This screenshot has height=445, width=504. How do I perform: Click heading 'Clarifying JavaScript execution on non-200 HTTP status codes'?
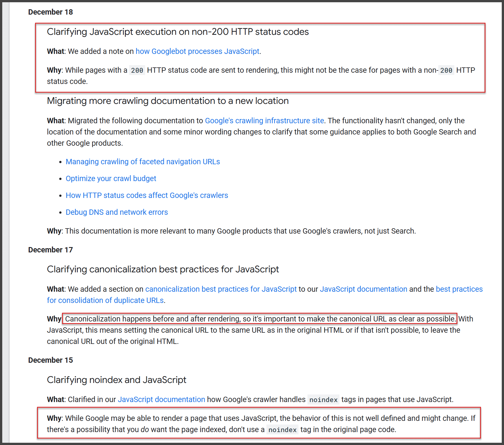[x=178, y=32]
